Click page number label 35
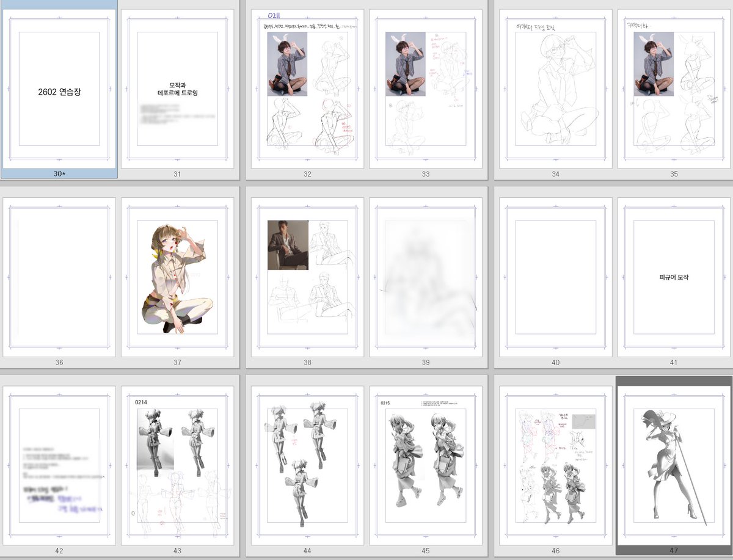 [x=674, y=174]
